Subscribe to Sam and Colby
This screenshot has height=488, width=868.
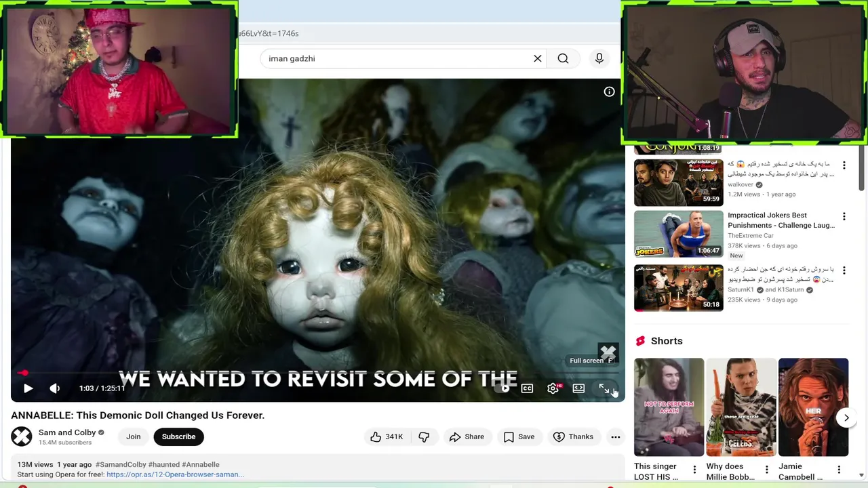(178, 436)
